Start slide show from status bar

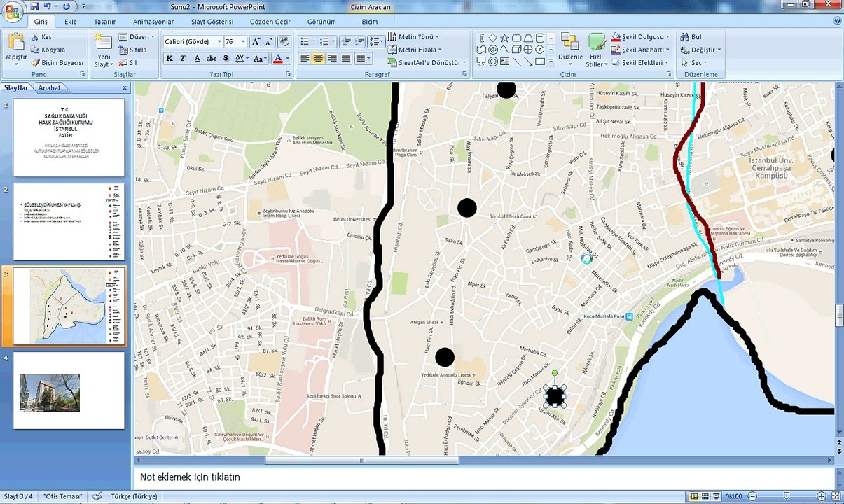coord(718,496)
